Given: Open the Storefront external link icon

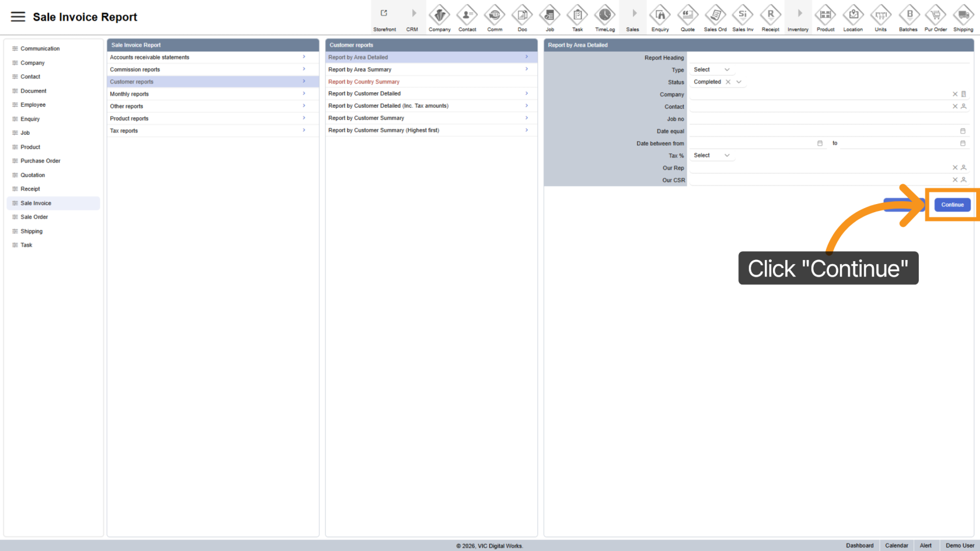Looking at the screenshot, I should click(x=384, y=13).
